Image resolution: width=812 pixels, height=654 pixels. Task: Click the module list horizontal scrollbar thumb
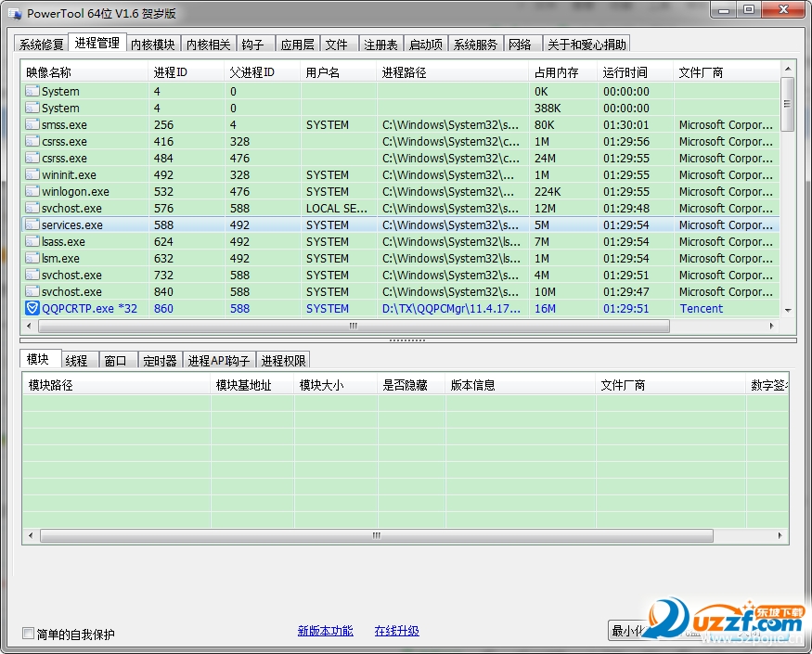[x=377, y=535]
